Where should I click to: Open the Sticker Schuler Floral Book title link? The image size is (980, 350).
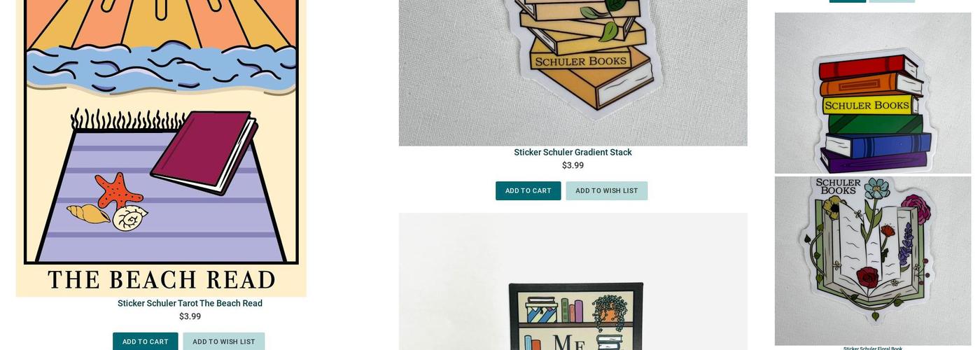click(872, 348)
